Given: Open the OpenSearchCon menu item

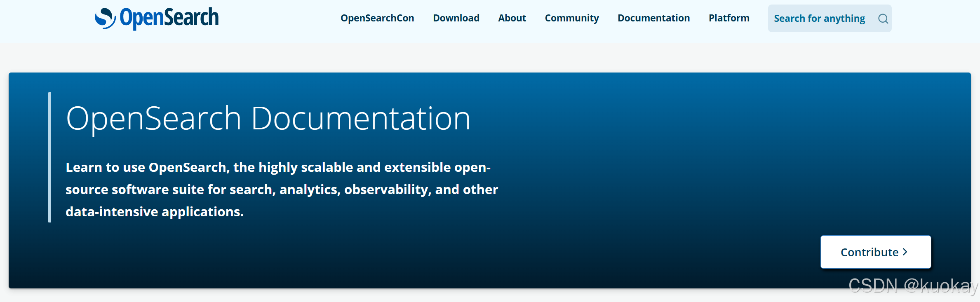Looking at the screenshot, I should [x=377, y=18].
